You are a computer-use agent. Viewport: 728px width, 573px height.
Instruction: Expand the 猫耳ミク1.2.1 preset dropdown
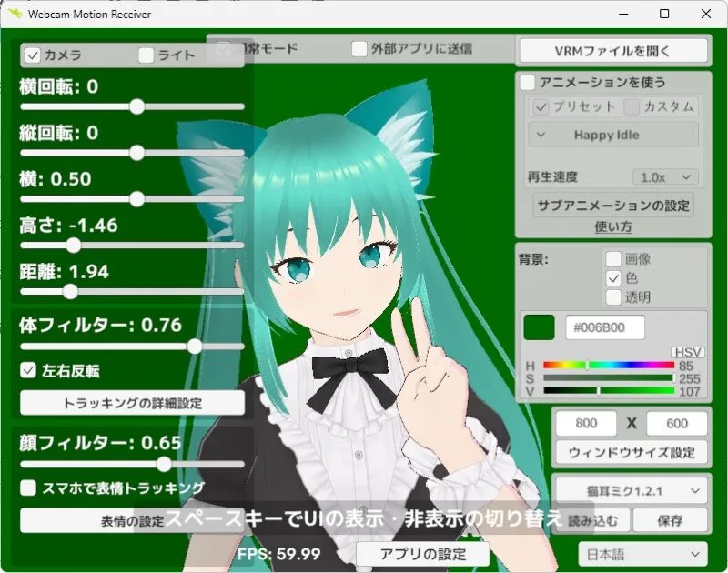point(630,490)
